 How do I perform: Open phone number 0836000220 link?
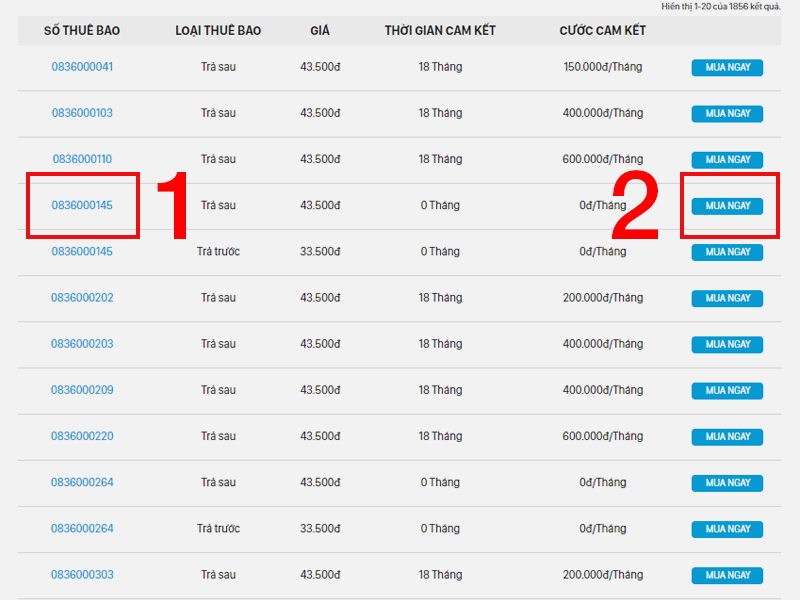(x=82, y=436)
